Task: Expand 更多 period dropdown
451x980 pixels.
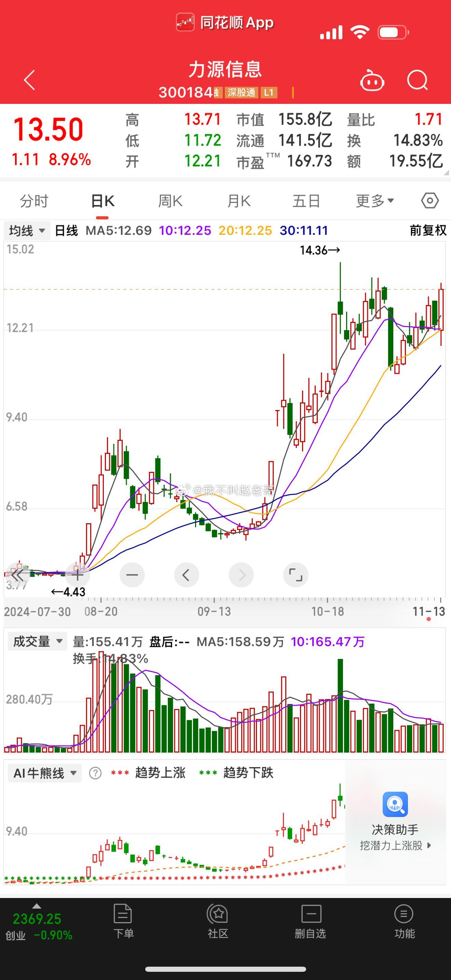Action: click(375, 201)
